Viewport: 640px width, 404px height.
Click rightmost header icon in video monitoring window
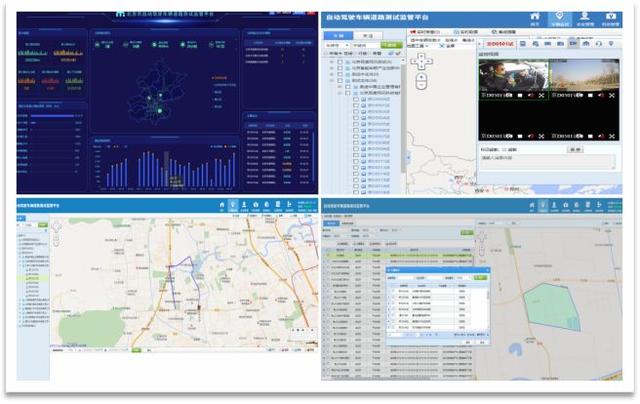click(x=611, y=16)
